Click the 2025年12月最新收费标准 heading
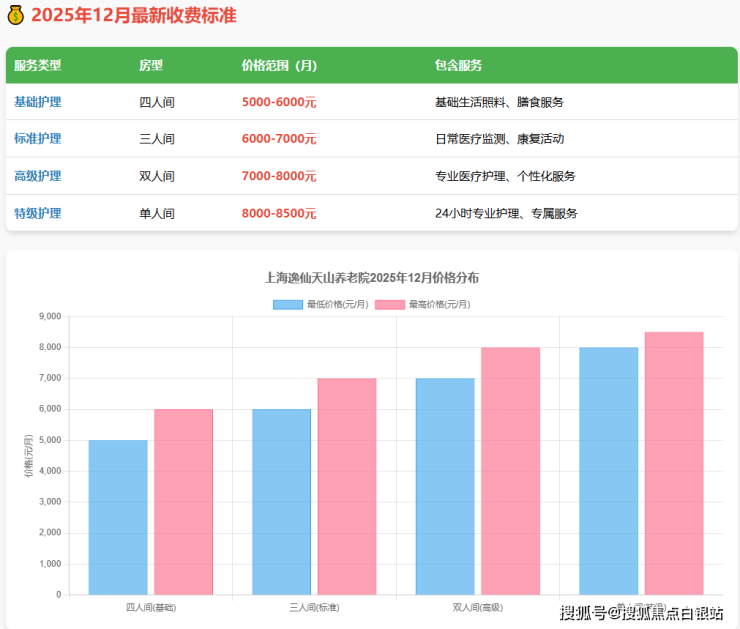The image size is (740, 629). [134, 16]
